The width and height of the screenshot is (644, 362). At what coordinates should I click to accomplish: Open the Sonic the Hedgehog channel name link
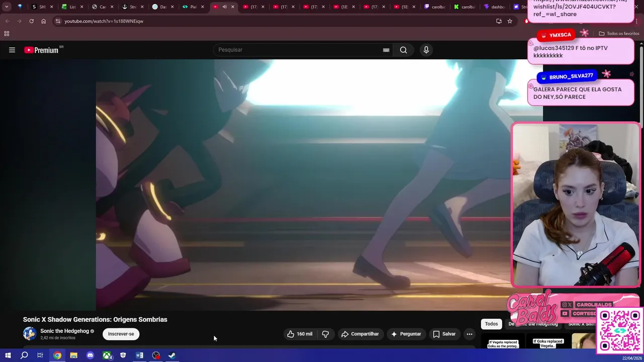coord(64,331)
